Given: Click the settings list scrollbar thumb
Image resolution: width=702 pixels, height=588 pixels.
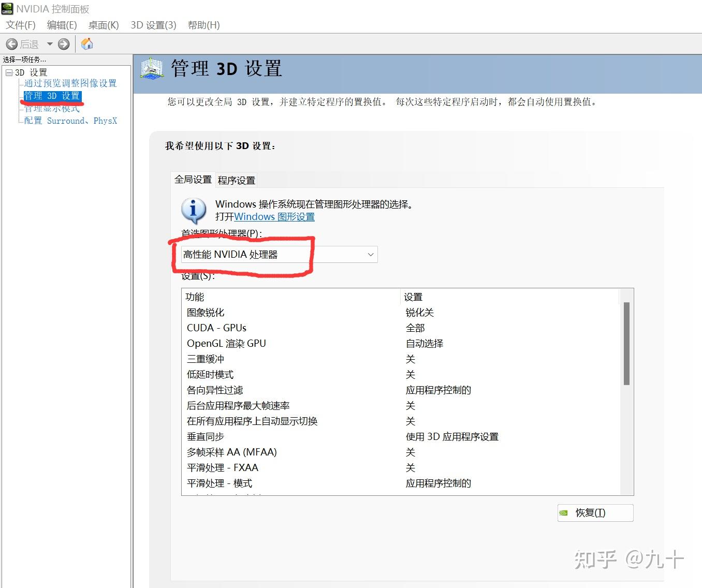Looking at the screenshot, I should (x=626, y=344).
